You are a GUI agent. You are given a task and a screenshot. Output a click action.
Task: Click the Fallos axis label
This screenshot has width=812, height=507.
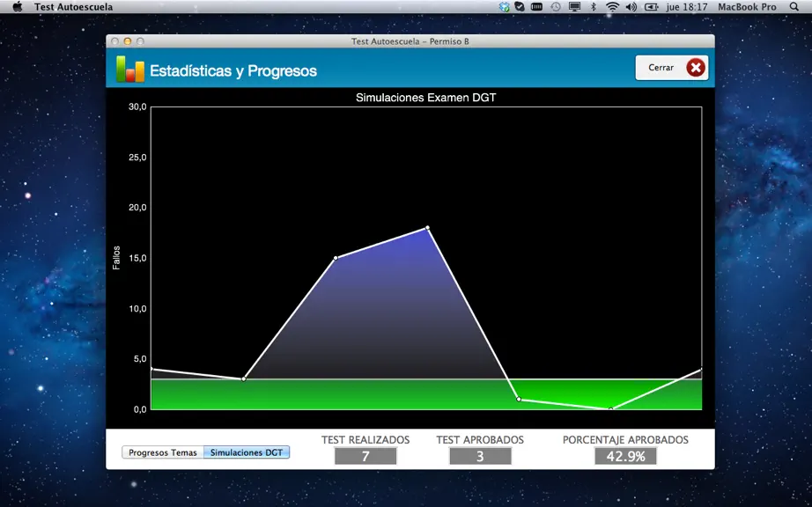tap(116, 258)
